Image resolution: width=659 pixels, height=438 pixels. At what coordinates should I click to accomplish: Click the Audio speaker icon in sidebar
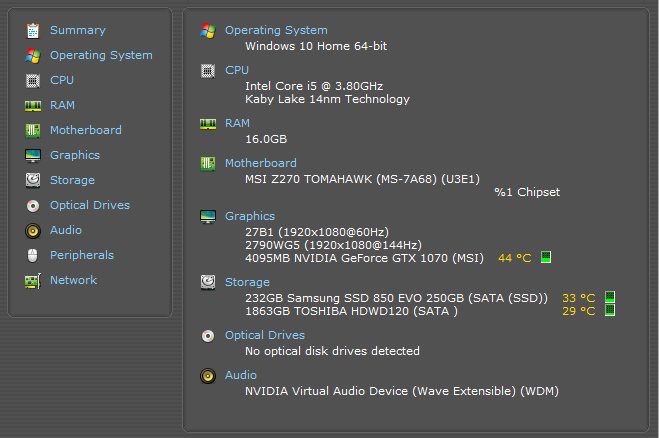click(x=33, y=230)
